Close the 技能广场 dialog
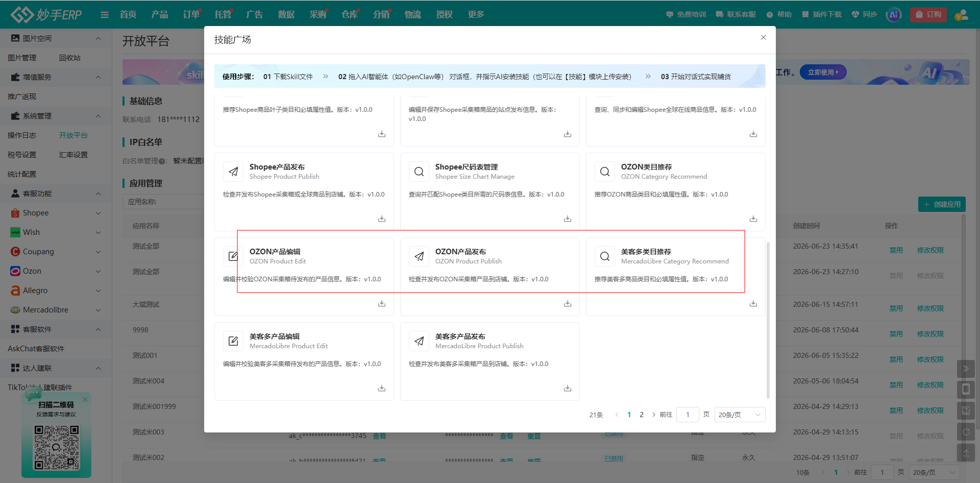Screen dimensions: 980x483 pos(764,37)
